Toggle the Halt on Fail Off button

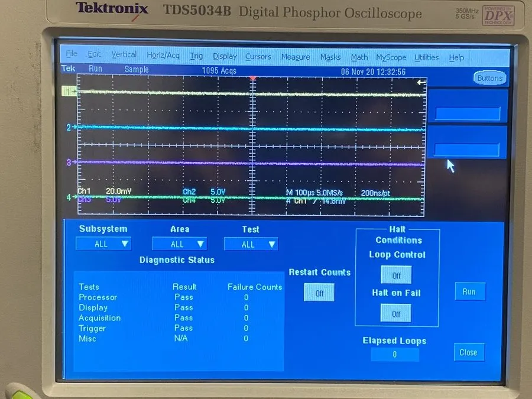click(396, 313)
